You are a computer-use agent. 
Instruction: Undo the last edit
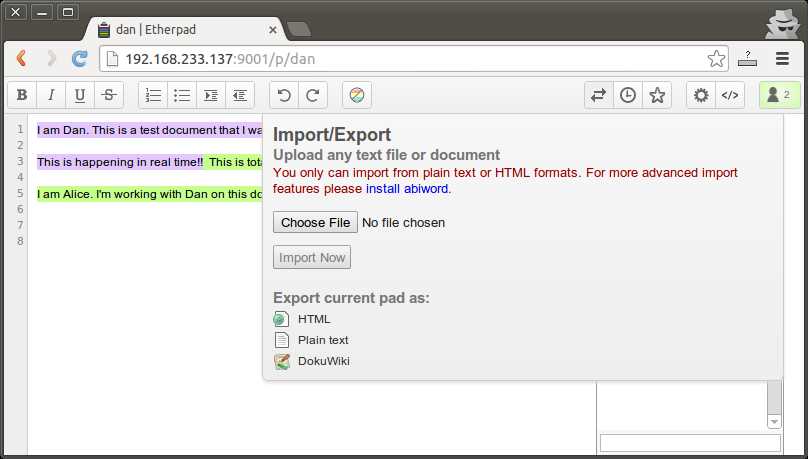coord(284,95)
